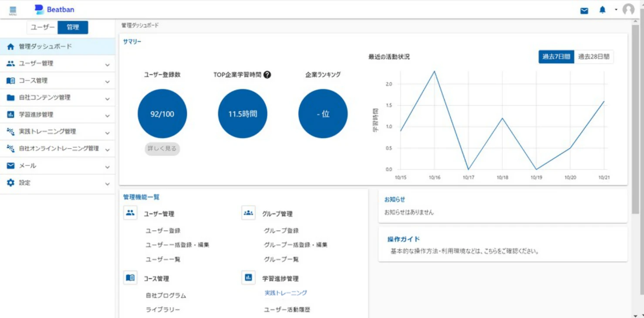This screenshot has width=644, height=318.
Task: Expand ユーザー管理 sidebar chevron
Action: pyautogui.click(x=108, y=65)
